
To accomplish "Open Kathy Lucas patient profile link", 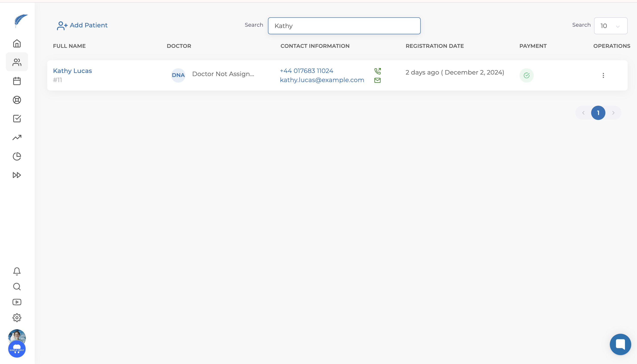I will point(72,71).
